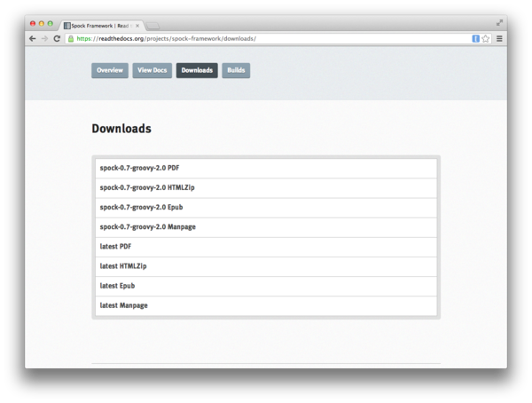The width and height of the screenshot is (532, 403).
Task: Download the latest HTMLZip
Action: point(266,266)
